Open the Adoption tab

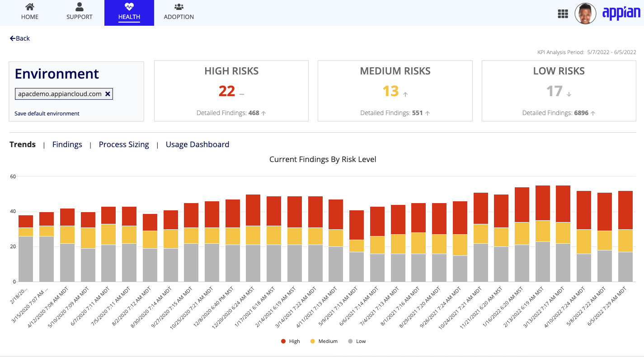tap(179, 13)
